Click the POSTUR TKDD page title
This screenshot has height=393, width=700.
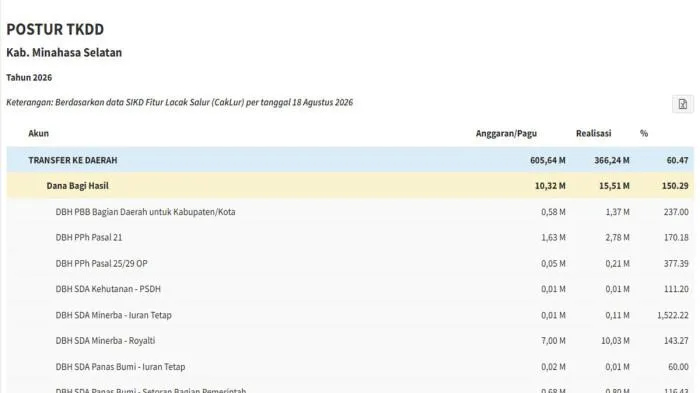pyautogui.click(x=55, y=29)
